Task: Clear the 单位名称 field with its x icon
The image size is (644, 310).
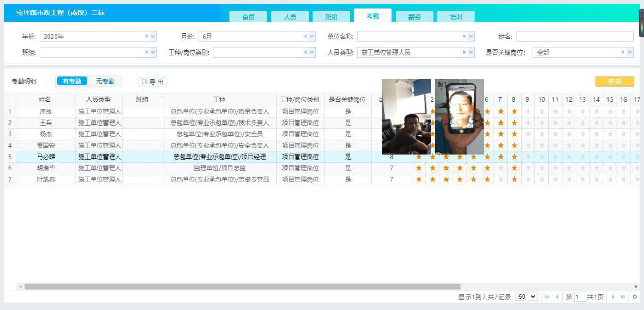Action: [x=464, y=37]
